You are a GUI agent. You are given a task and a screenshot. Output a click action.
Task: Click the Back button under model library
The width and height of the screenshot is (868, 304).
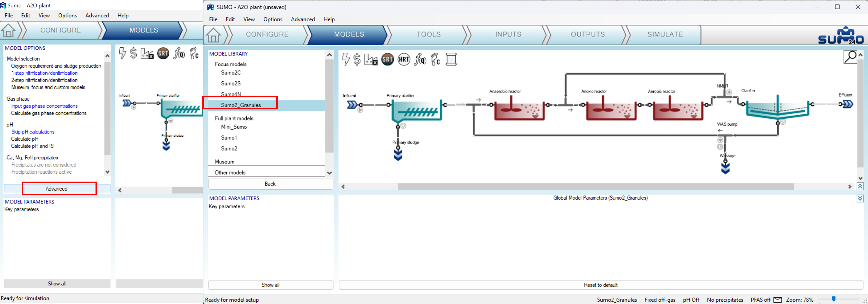point(270,184)
